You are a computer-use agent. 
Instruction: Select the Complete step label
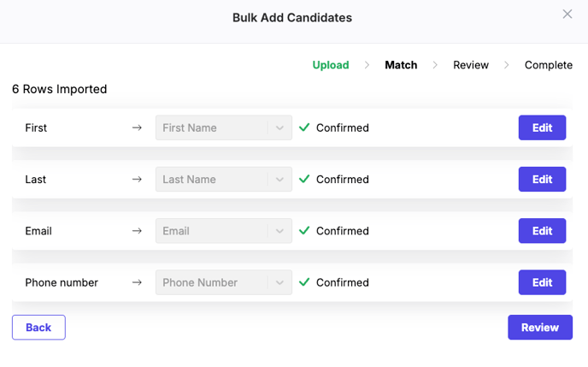549,65
